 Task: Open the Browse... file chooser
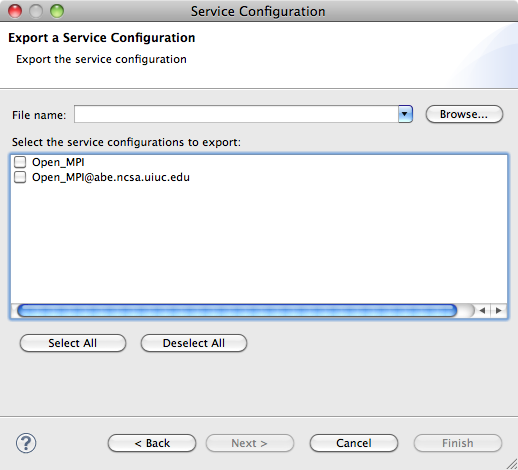tap(464, 114)
